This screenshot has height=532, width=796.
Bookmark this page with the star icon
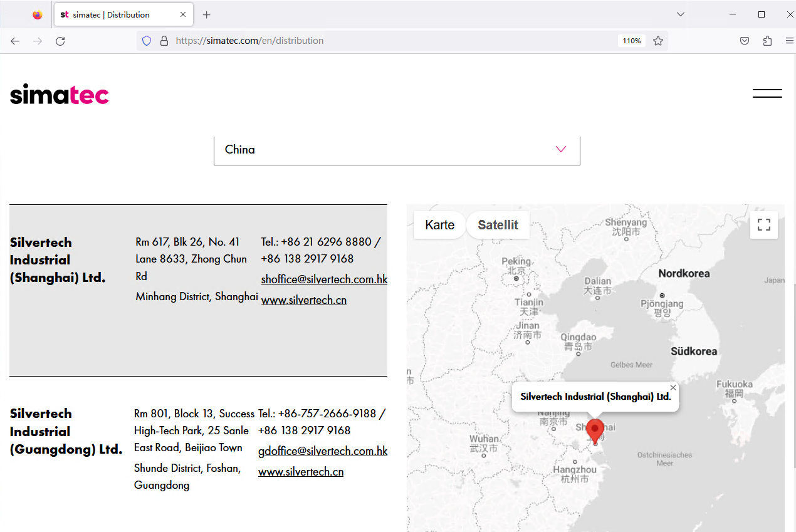[x=657, y=41]
